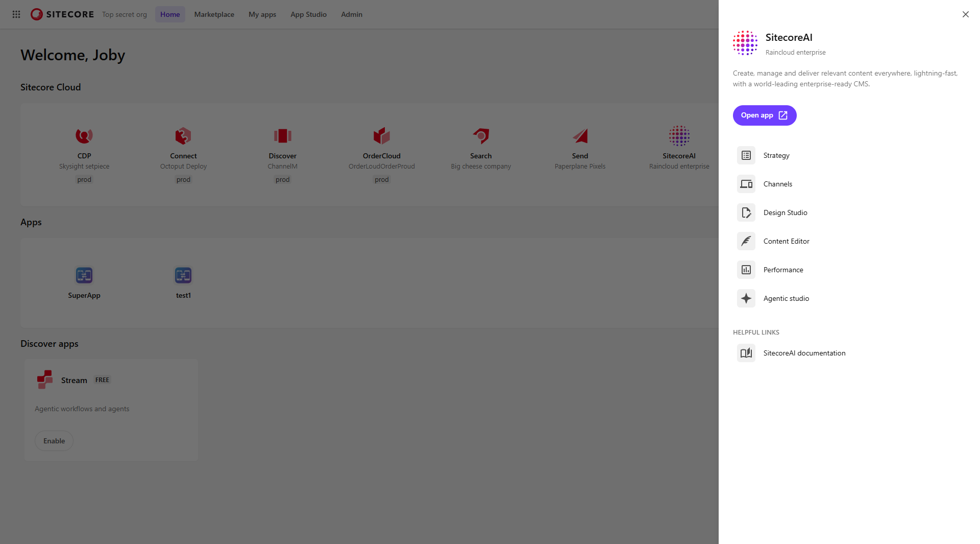The width and height of the screenshot is (980, 544).
Task: Open Strategy link in panel
Action: [776, 155]
